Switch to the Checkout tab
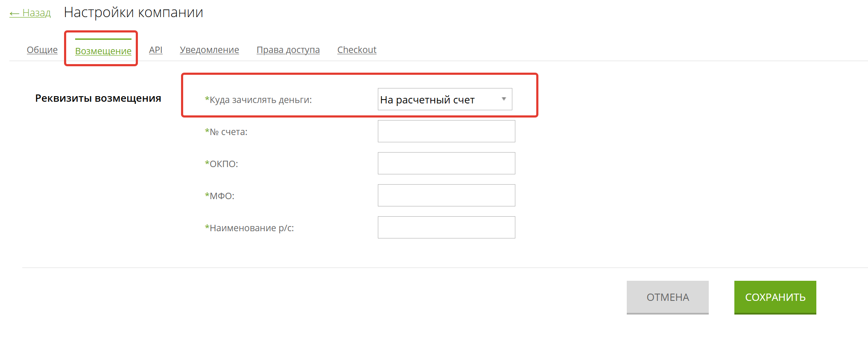Screen dimensions: 868x353 point(357,50)
